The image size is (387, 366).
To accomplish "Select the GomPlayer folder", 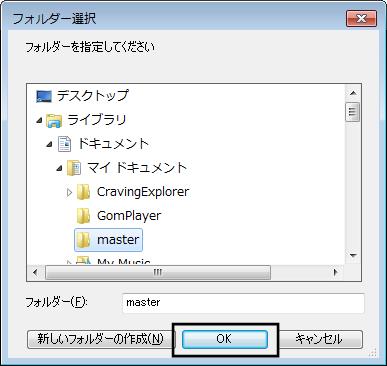I will (129, 216).
